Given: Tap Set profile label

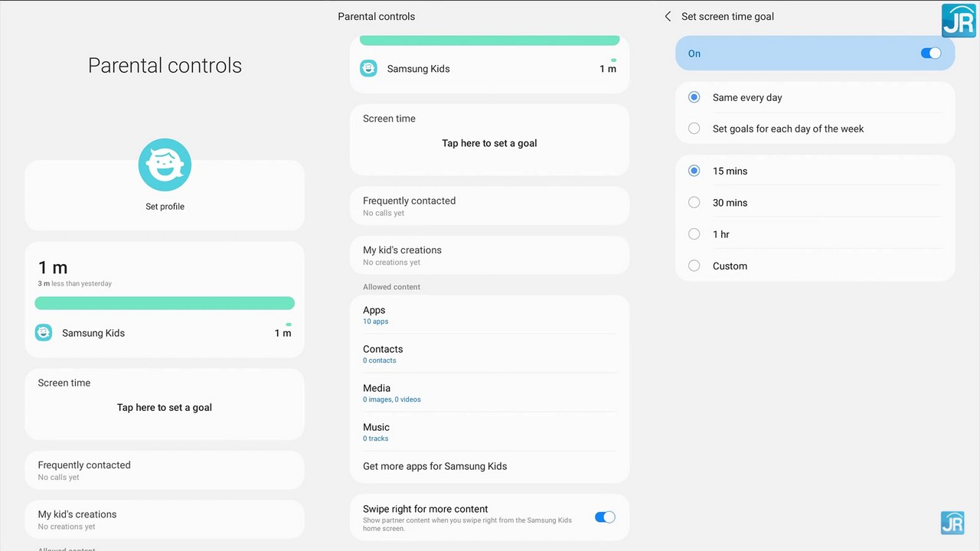Looking at the screenshot, I should tap(165, 207).
